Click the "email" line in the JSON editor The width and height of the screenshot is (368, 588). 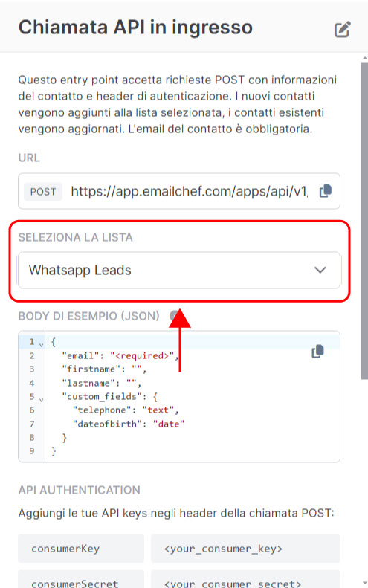pos(120,355)
